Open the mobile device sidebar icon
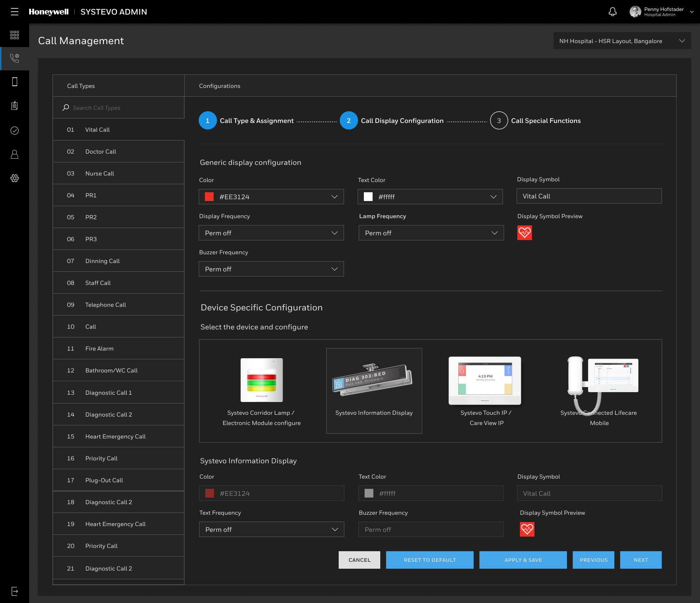This screenshot has width=700, height=603. click(15, 82)
